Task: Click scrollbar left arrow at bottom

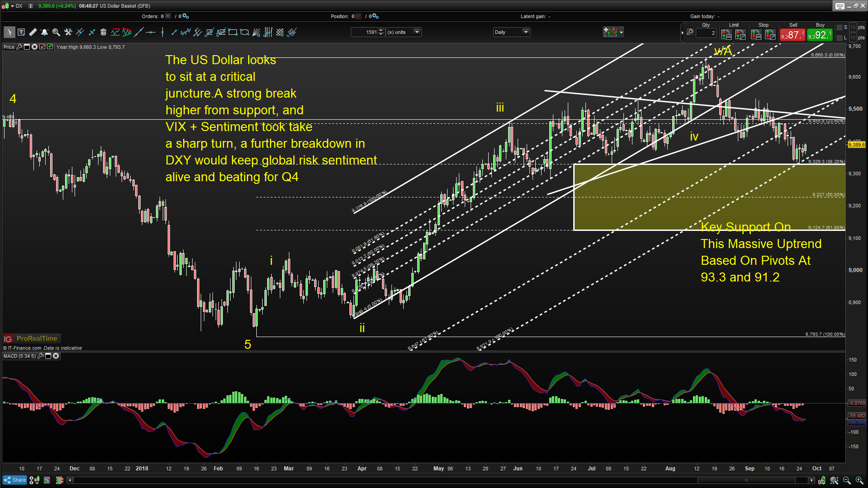Action: click(70, 480)
